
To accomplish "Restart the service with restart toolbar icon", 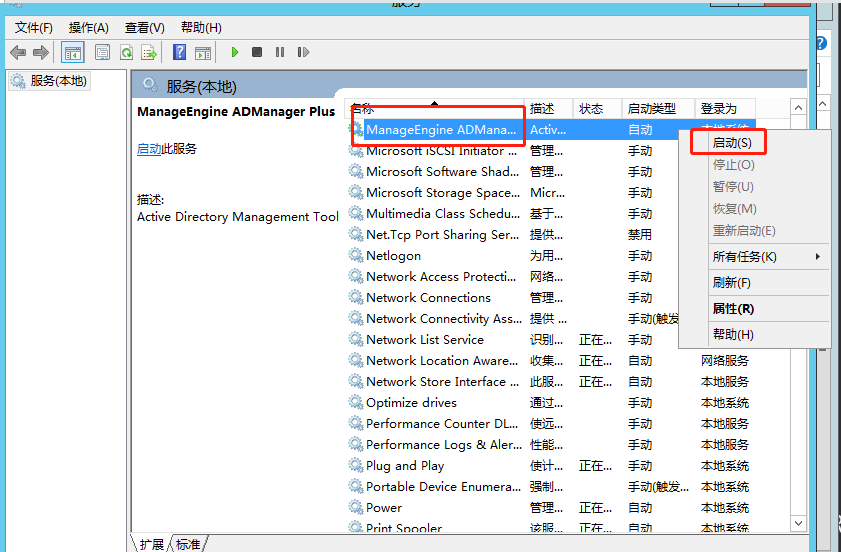I will click(303, 52).
